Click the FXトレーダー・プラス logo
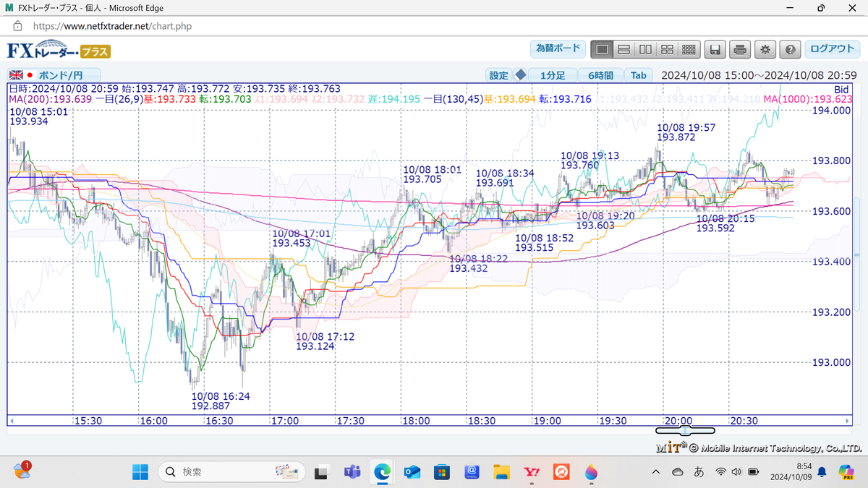 point(59,51)
